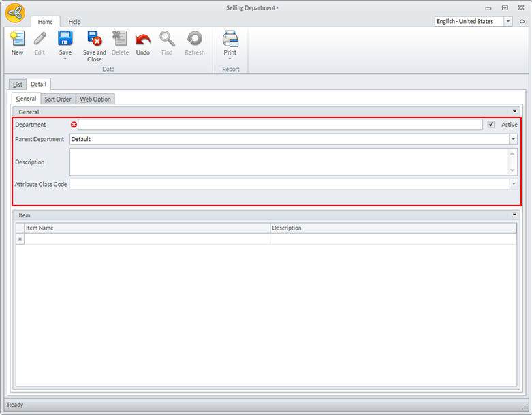The image size is (532, 415).
Task: Click the Department text field
Action: click(279, 125)
